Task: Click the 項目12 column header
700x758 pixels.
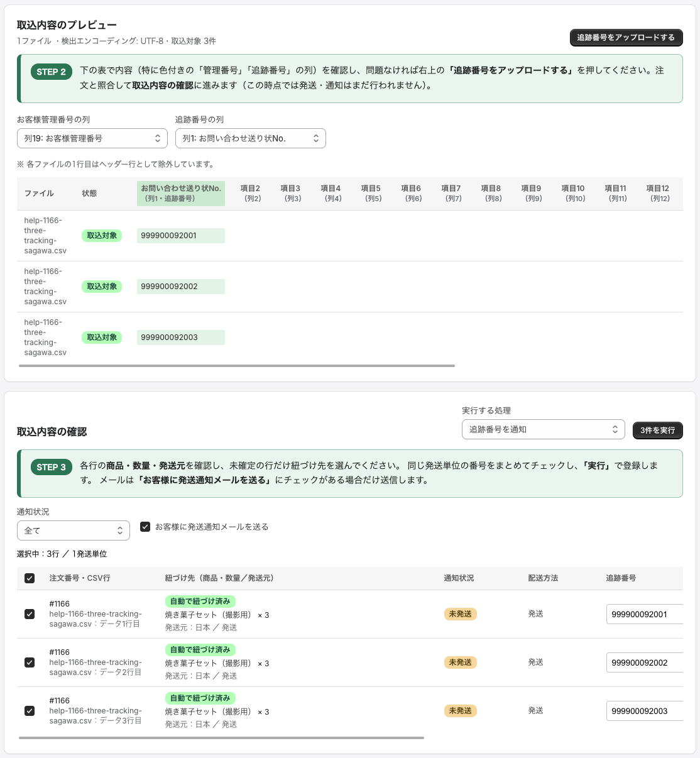Action: point(657,193)
